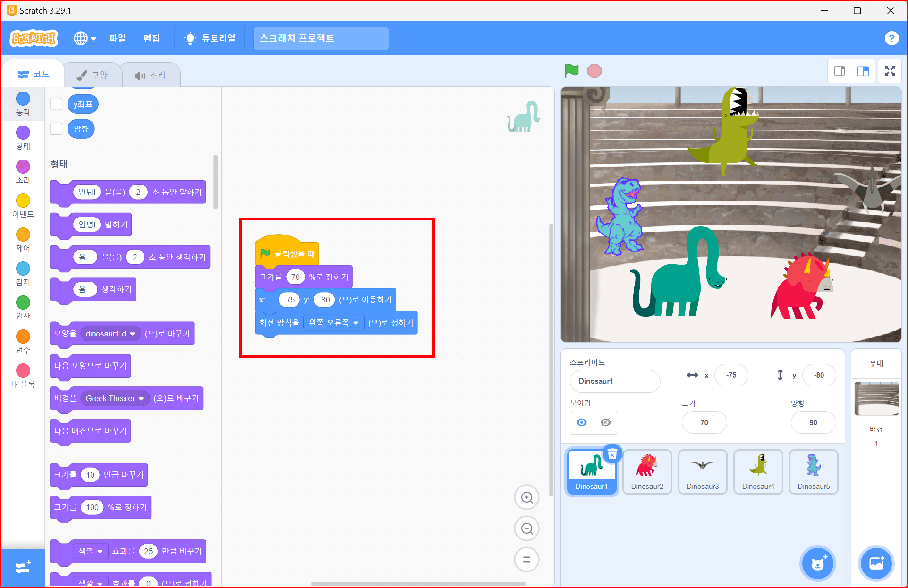The image size is (908, 588).
Task: Delete Dinosaur1 sprite with trash icon
Action: 612,454
